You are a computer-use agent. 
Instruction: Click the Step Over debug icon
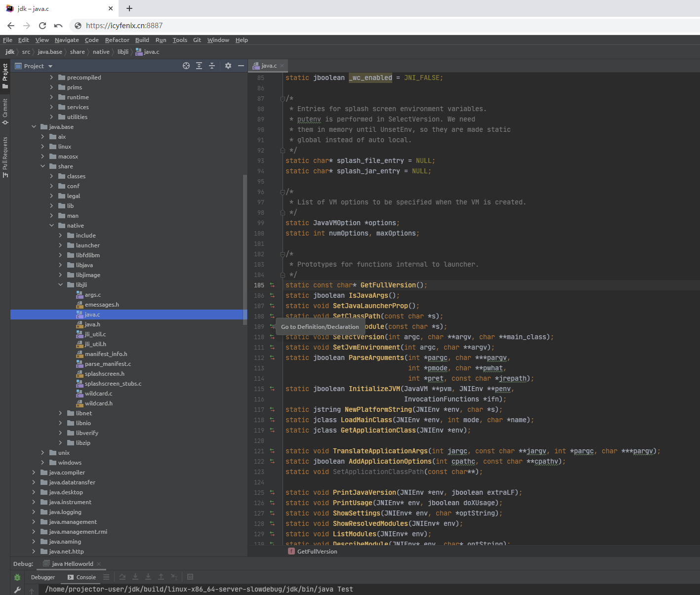[x=123, y=577]
